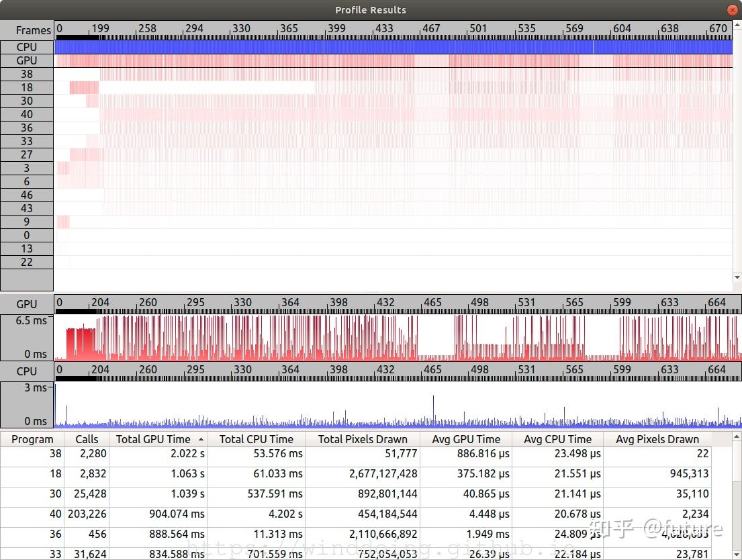Click the CPU row label in timeline
This screenshot has height=560, width=742.
pos(27,47)
